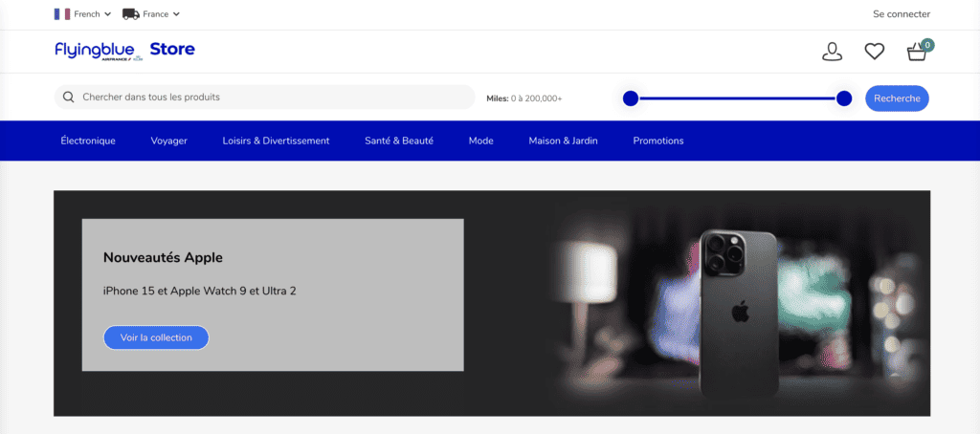Open the Promotions menu item
The height and width of the screenshot is (434, 980).
coord(658,141)
